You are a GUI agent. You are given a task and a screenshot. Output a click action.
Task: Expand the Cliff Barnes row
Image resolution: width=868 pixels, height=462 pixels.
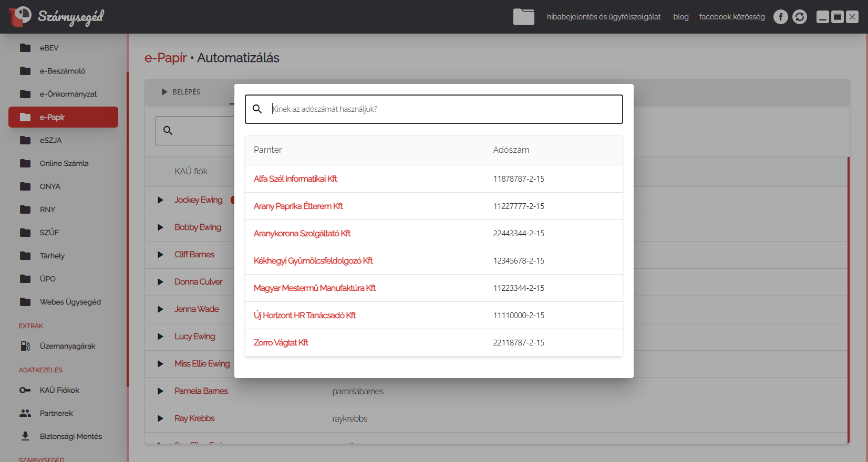(x=160, y=255)
